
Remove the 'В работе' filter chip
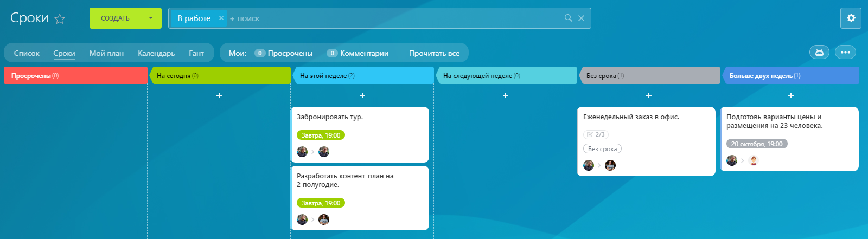[x=221, y=18]
